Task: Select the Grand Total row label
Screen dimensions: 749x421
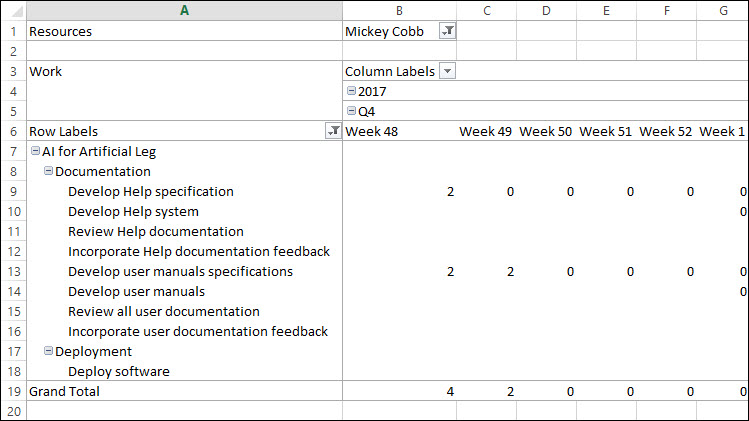Action: [x=65, y=391]
